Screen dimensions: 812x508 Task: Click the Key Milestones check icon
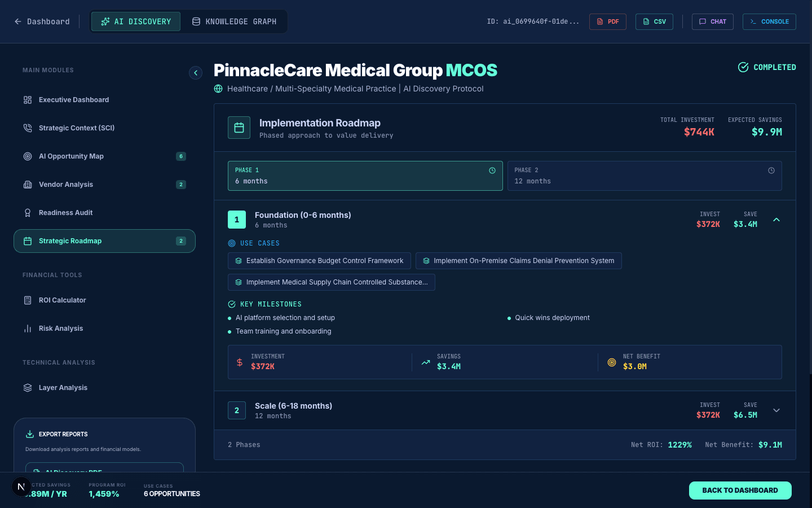232,304
